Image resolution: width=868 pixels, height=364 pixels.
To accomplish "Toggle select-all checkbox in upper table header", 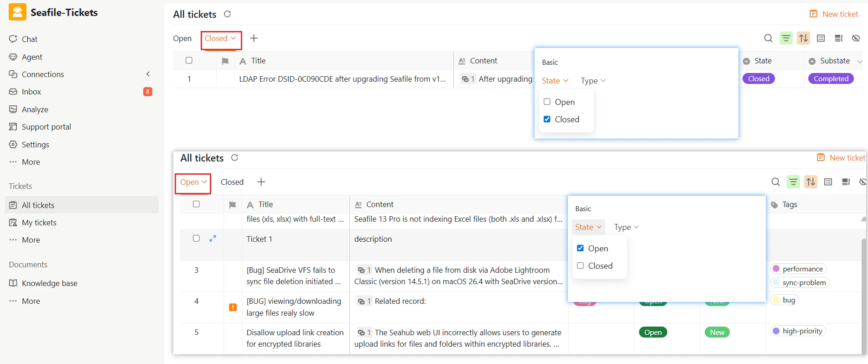I will pos(189,60).
